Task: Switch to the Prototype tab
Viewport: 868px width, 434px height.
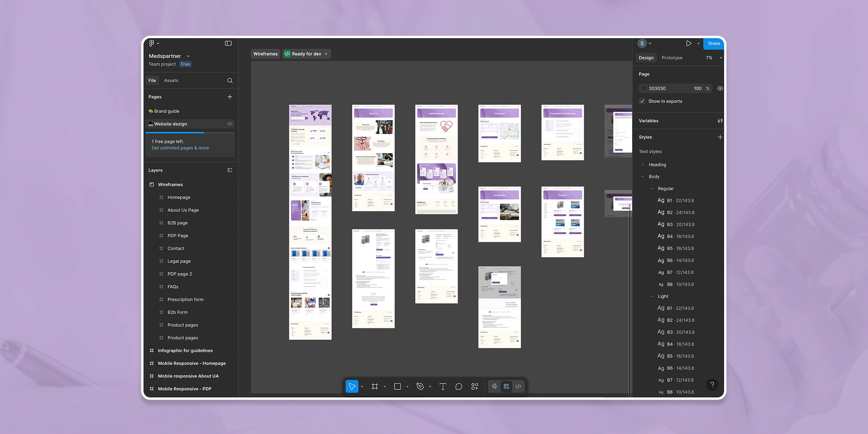Action: click(672, 58)
